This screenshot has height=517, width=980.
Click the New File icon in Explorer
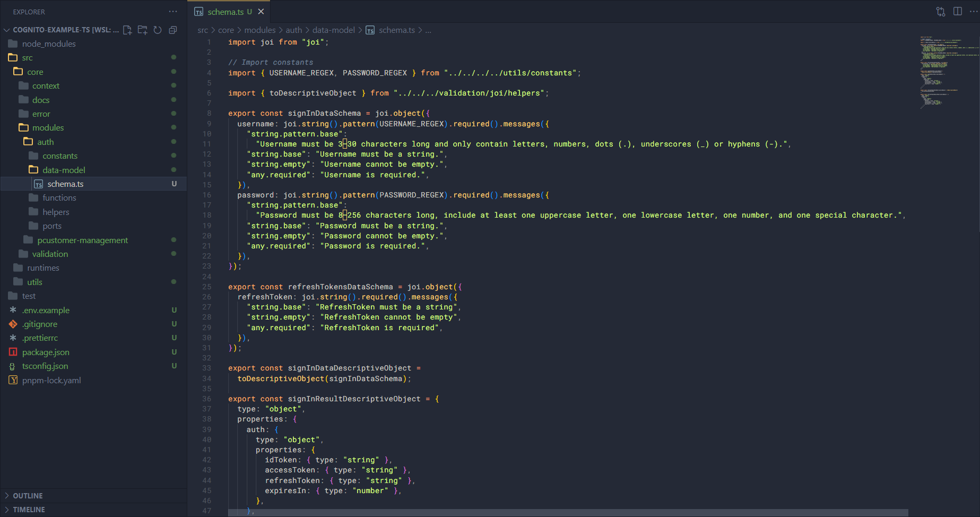[127, 30]
